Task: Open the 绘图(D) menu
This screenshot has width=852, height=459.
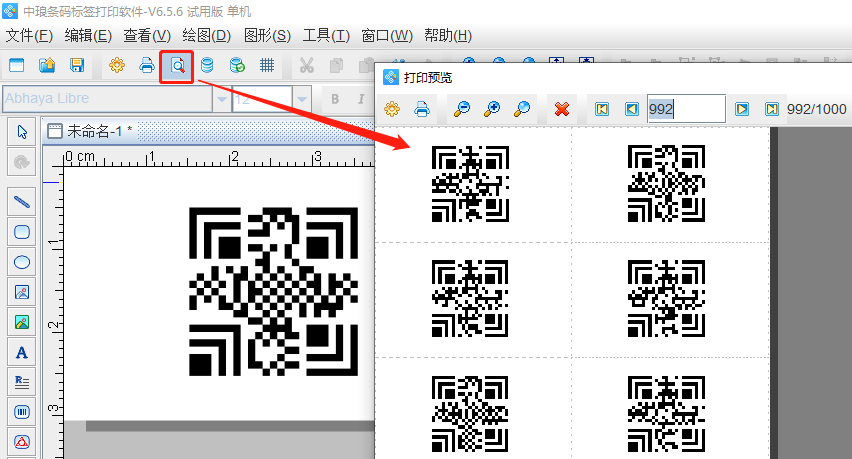Action: point(207,36)
